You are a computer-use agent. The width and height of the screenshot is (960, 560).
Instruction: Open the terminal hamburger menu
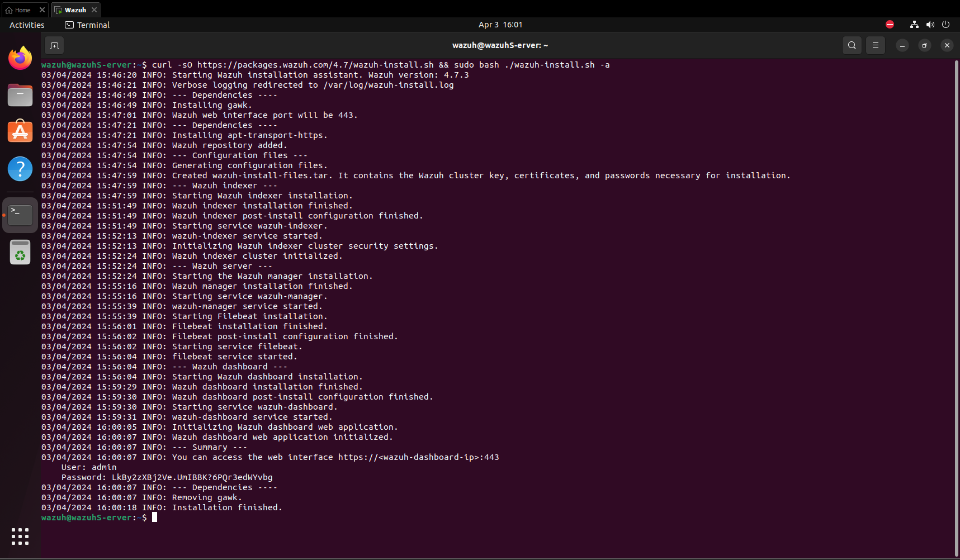pos(876,45)
